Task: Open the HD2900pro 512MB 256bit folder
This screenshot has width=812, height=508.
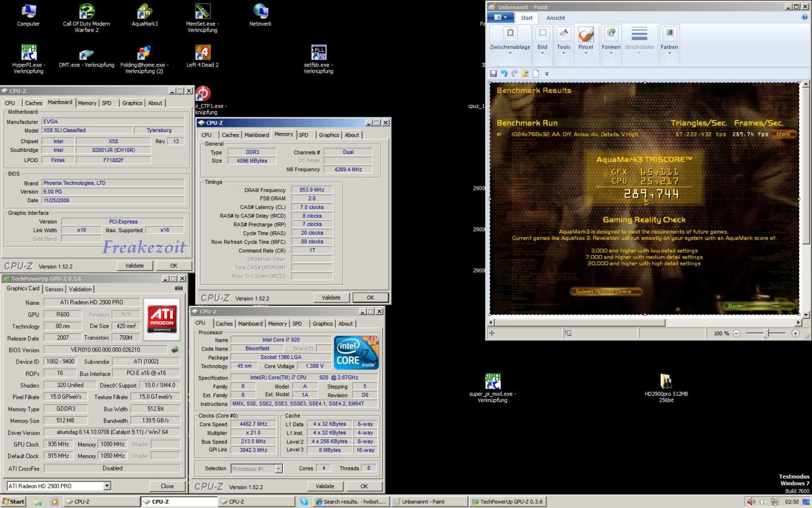Action: coord(666,388)
